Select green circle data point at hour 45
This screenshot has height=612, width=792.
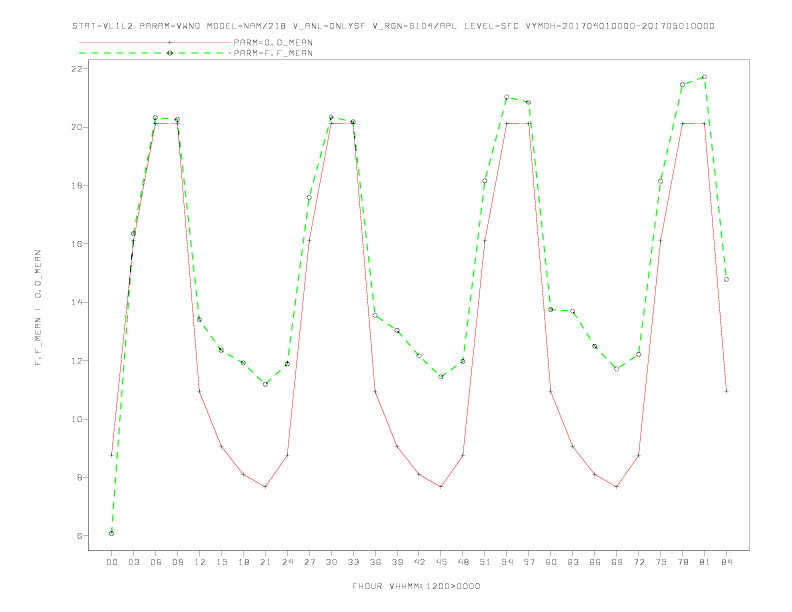coord(441,376)
